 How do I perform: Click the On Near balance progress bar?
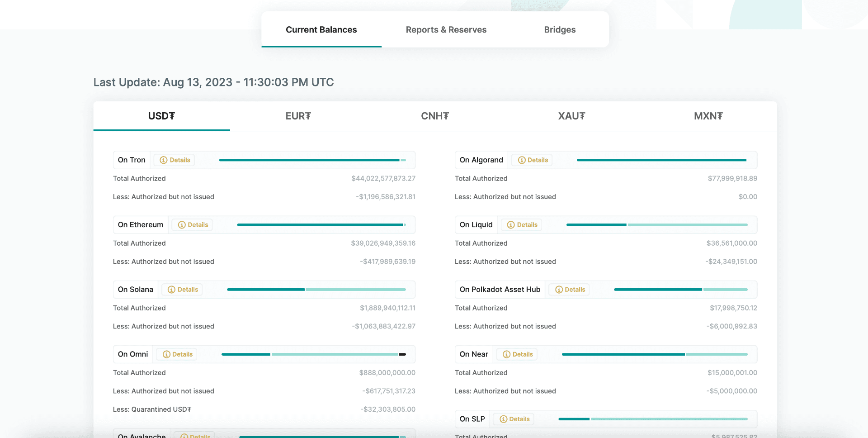[x=655, y=354]
